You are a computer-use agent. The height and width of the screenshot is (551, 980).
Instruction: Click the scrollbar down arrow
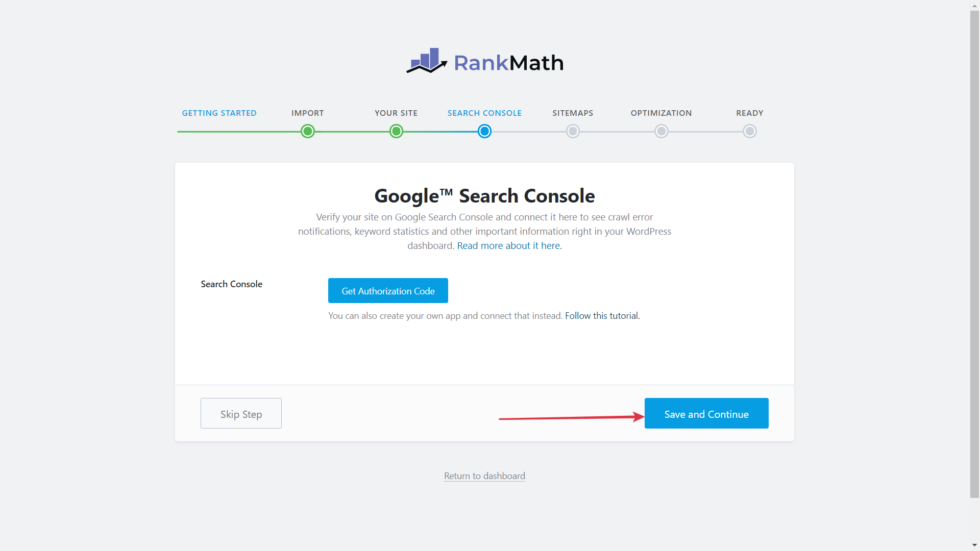(x=974, y=545)
